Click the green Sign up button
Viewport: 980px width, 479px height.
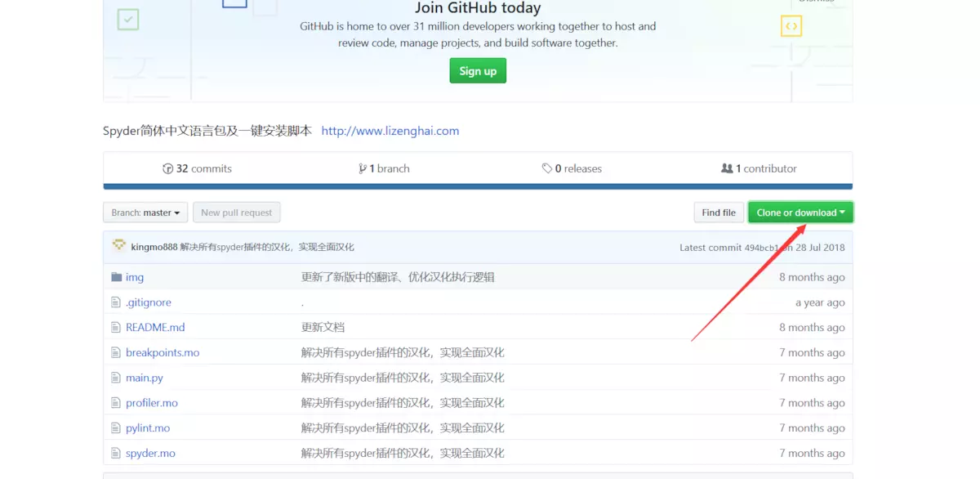pos(478,71)
